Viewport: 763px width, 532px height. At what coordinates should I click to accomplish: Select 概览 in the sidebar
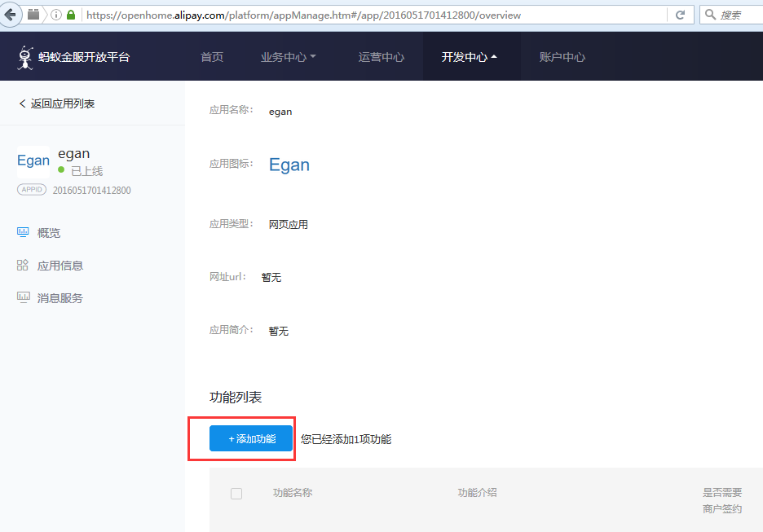[x=49, y=233]
